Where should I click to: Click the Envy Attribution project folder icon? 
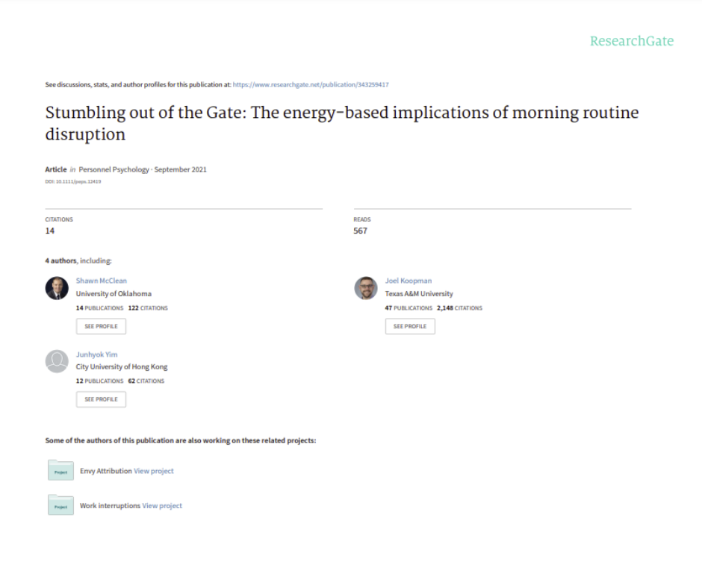coord(61,470)
